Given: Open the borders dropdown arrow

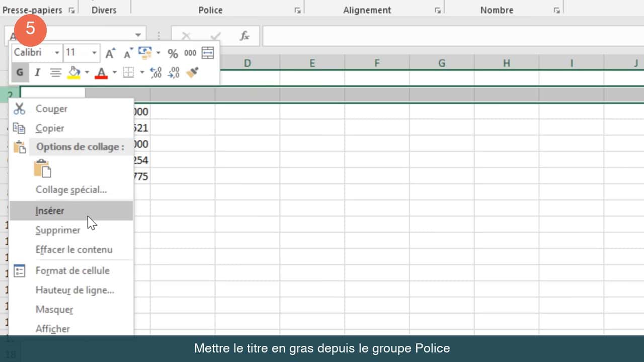Looking at the screenshot, I should pyautogui.click(x=141, y=72).
